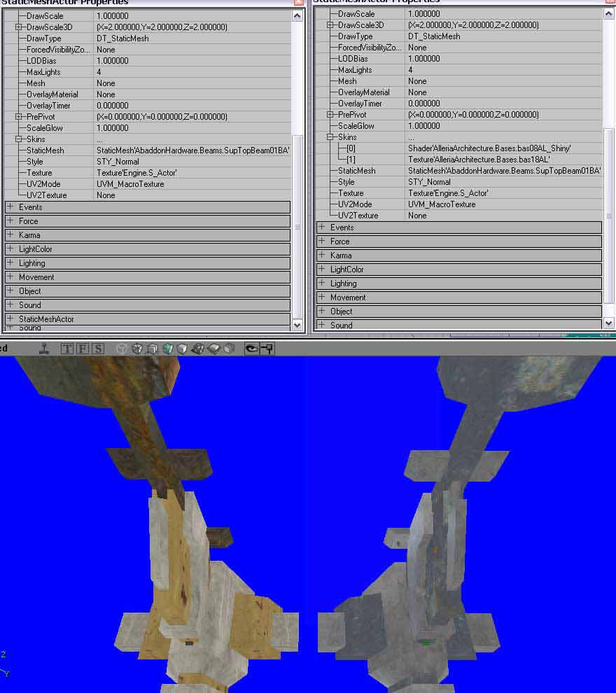
Task: Expand DrawScale3D in left properties window
Action: coord(19,27)
